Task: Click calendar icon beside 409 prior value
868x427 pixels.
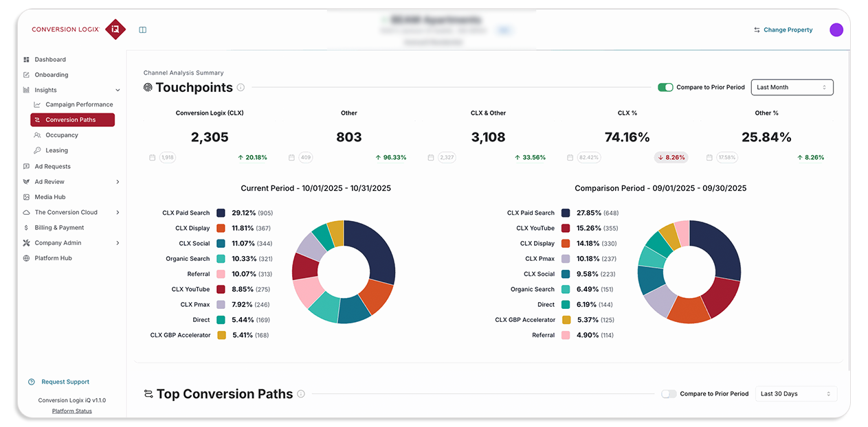Action: 291,157
